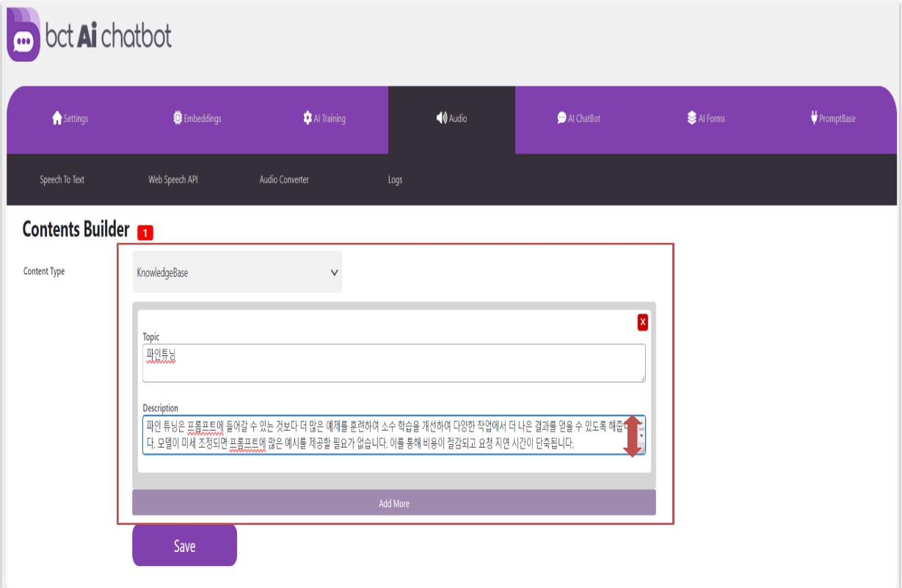Click the bct AI chatbot logo icon
This screenshot has height=588, width=902.
coord(23,35)
